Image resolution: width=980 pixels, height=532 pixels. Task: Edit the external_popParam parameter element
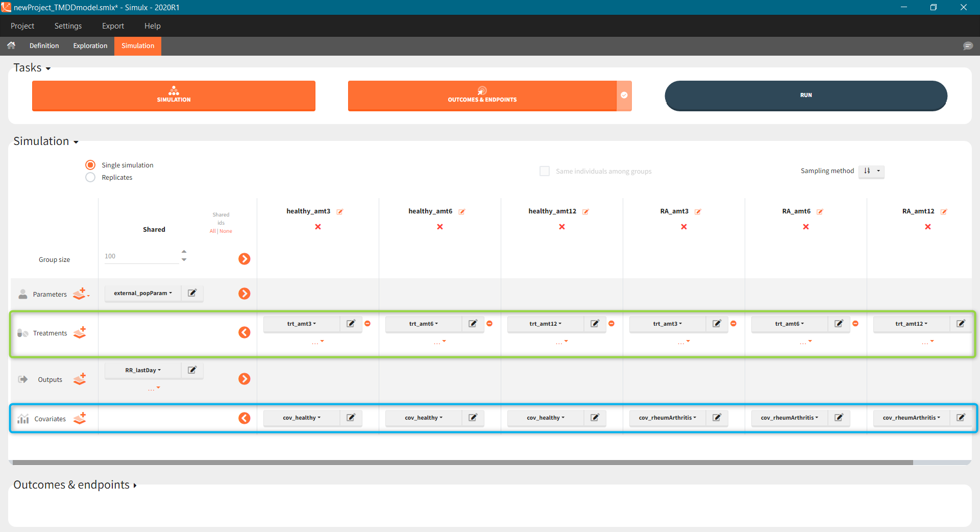click(192, 293)
